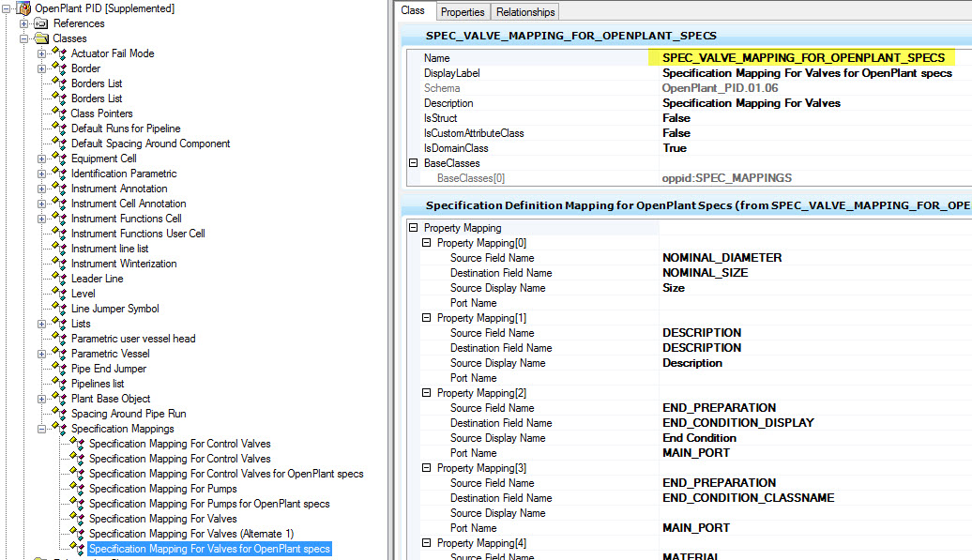This screenshot has height=560, width=972.
Task: Expand the Actuator Fail Mode node
Action: (41, 53)
